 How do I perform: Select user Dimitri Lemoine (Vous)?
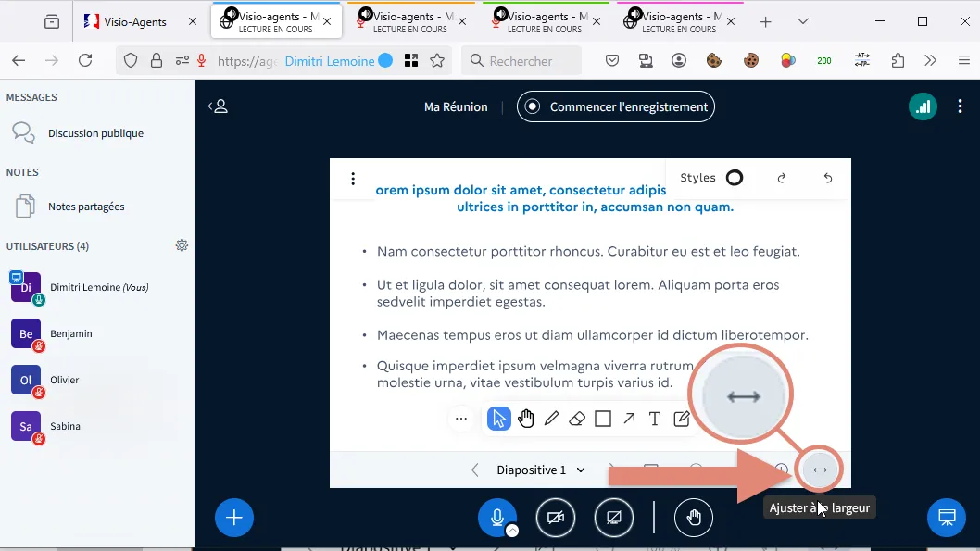point(97,287)
